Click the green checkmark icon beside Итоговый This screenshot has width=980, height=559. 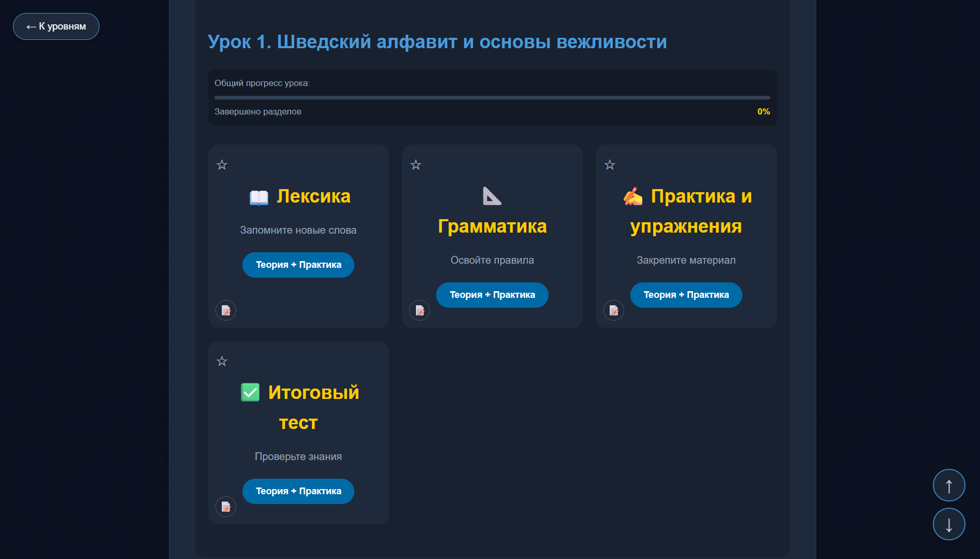pyautogui.click(x=250, y=392)
